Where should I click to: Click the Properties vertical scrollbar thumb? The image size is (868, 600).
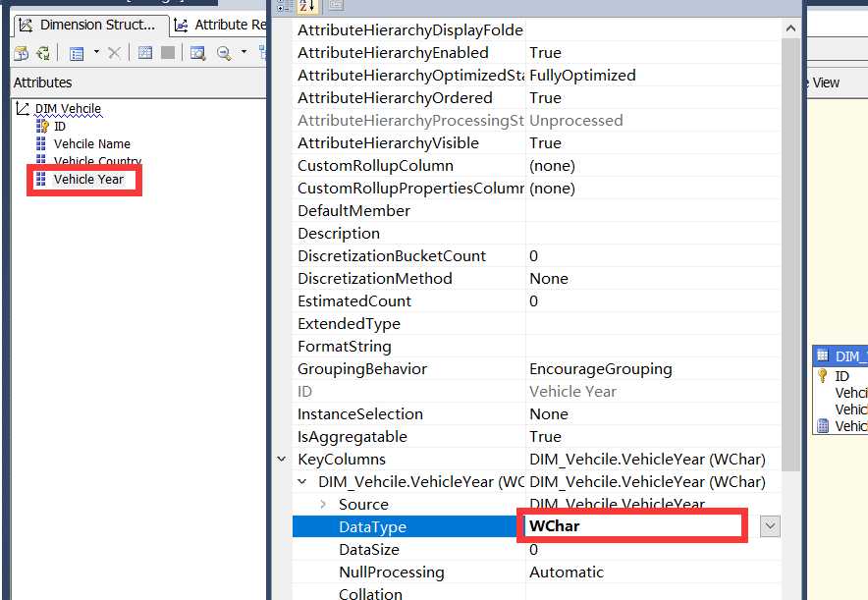(790, 254)
